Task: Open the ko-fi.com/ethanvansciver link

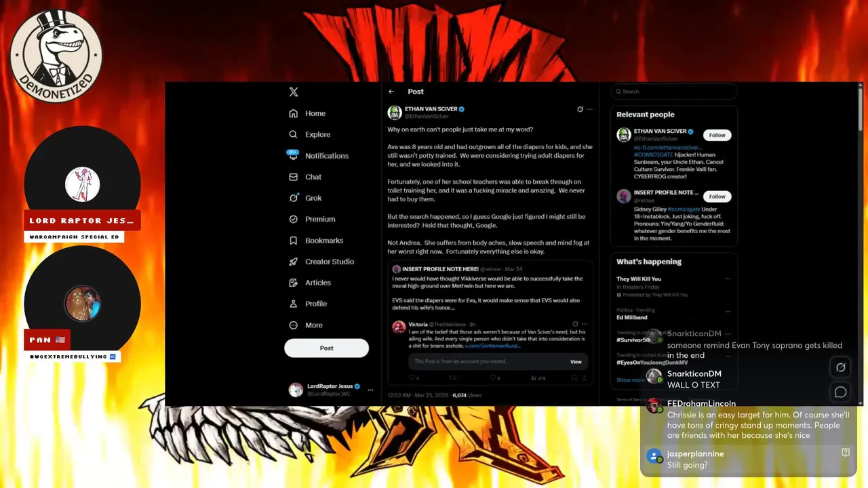Action: pyautogui.click(x=667, y=147)
